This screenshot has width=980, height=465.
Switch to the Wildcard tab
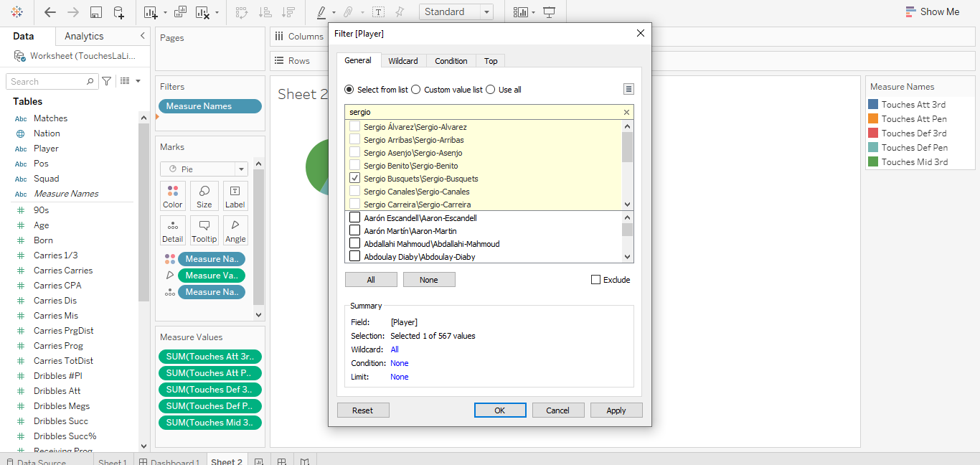point(403,61)
